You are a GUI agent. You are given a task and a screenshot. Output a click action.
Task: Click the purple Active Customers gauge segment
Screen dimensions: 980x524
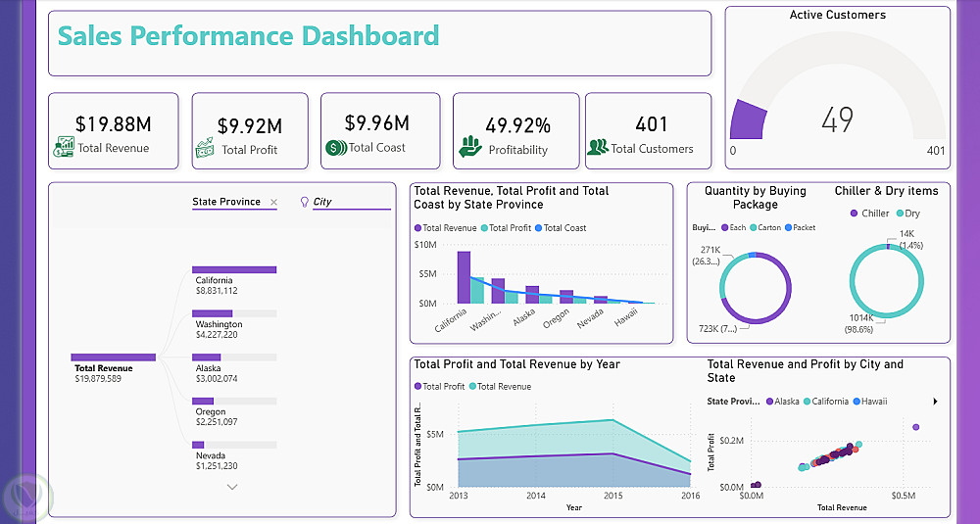pos(748,119)
